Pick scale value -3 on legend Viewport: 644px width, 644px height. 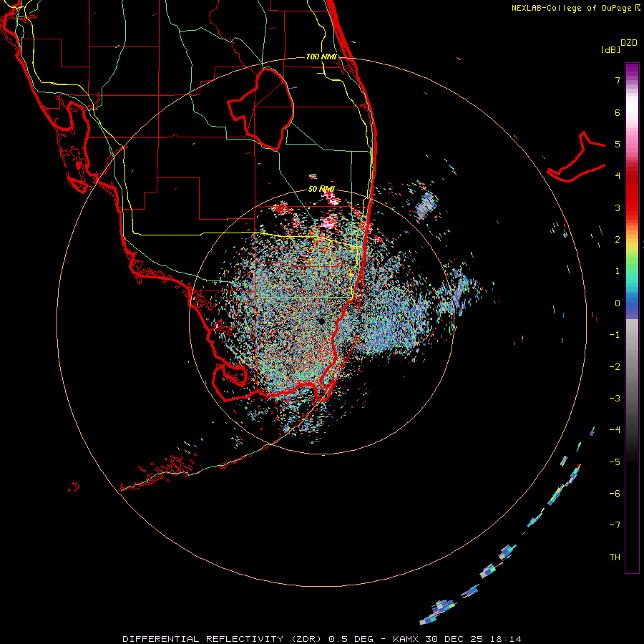(615, 399)
